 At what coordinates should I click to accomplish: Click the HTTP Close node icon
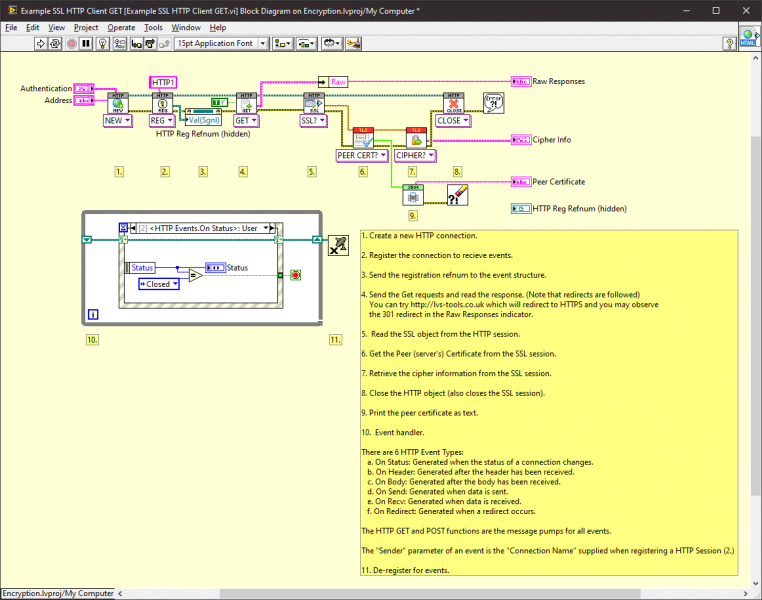pyautogui.click(x=453, y=101)
